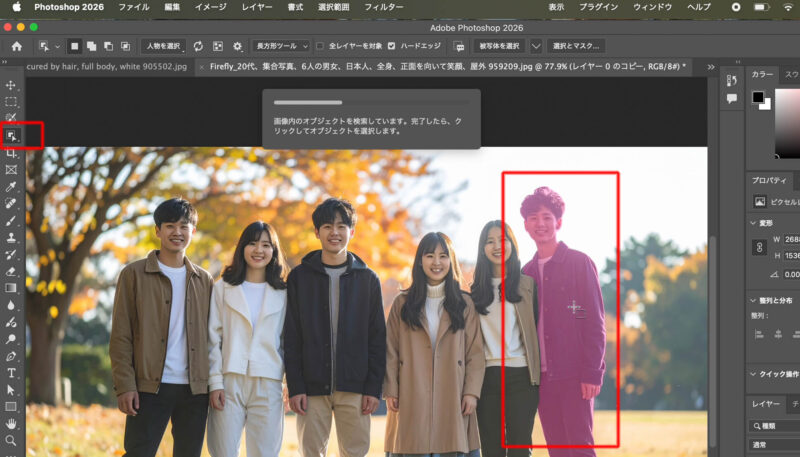Click the Add to Selection mode icon
The image size is (800, 457).
pyautogui.click(x=92, y=46)
